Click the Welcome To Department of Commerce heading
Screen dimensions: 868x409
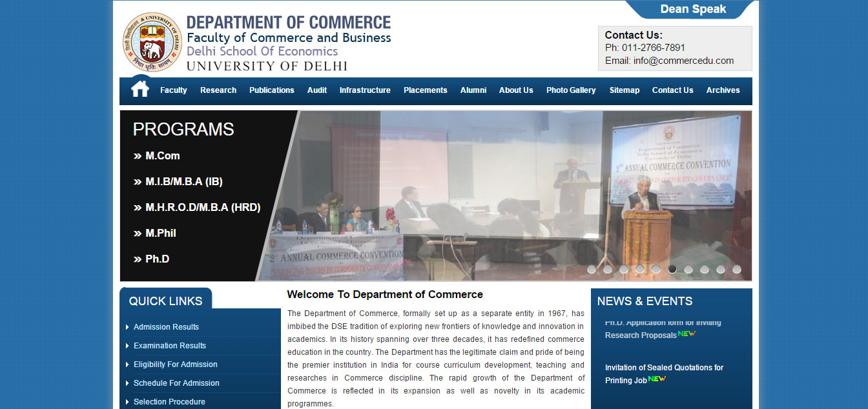coord(385,295)
